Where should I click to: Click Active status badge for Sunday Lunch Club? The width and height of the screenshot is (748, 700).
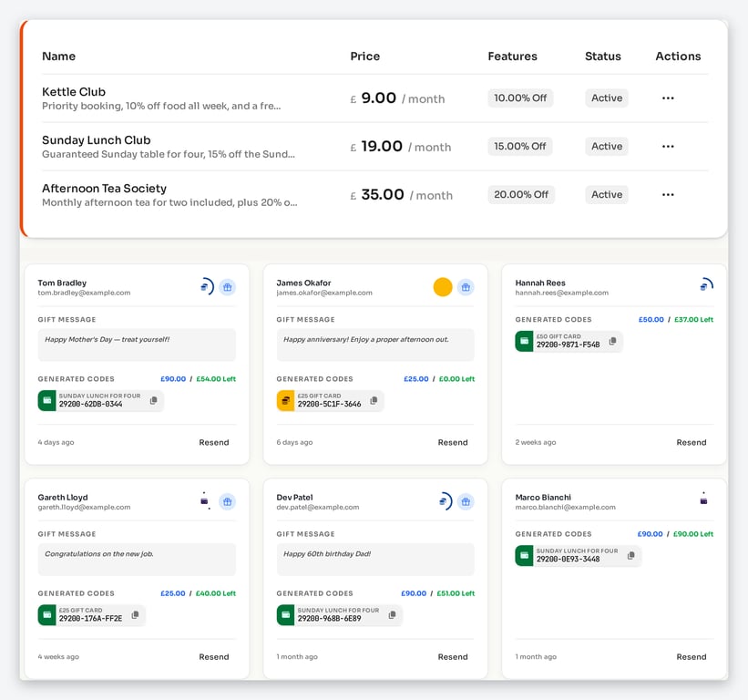click(607, 147)
